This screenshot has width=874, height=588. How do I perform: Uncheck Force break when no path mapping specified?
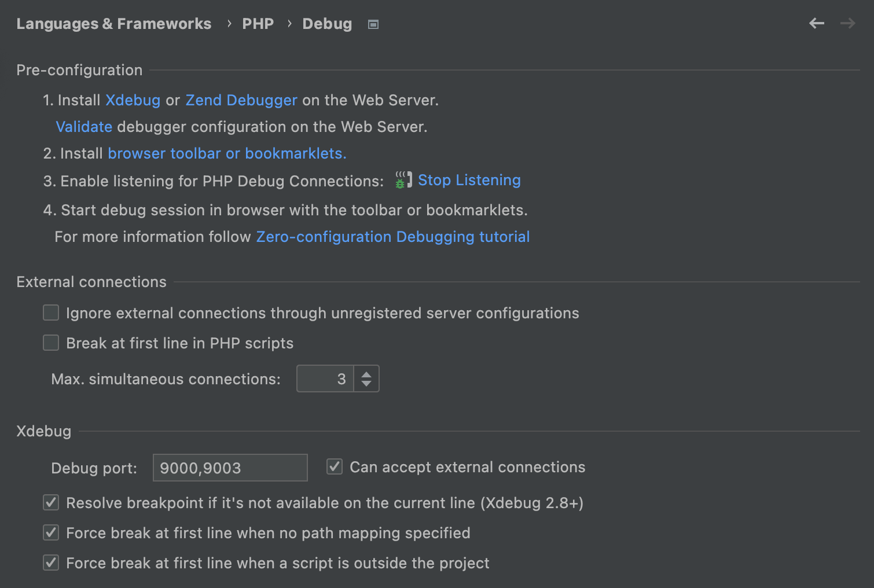(51, 532)
